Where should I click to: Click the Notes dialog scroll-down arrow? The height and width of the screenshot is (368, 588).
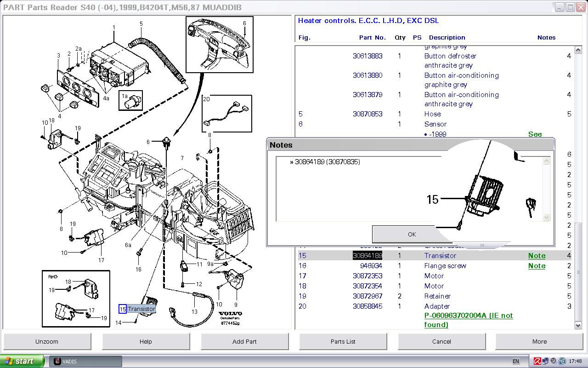547,217
